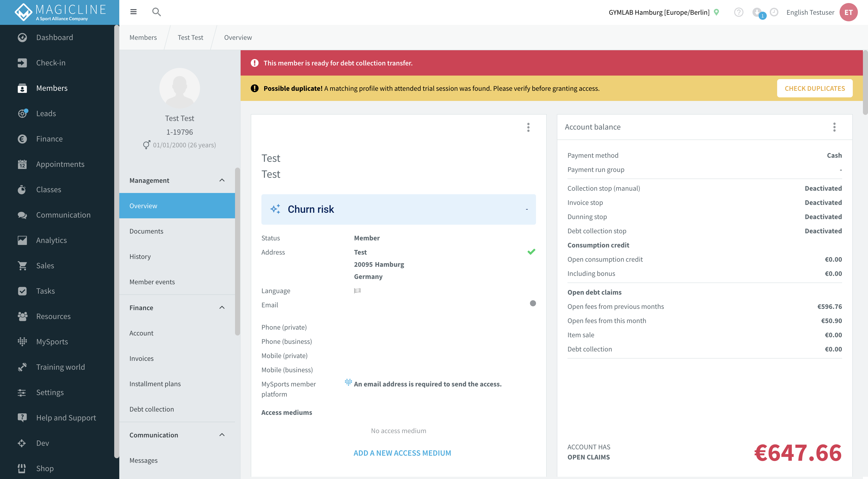The height and width of the screenshot is (479, 868).
Task: Collapse the Management section
Action: coord(222,181)
